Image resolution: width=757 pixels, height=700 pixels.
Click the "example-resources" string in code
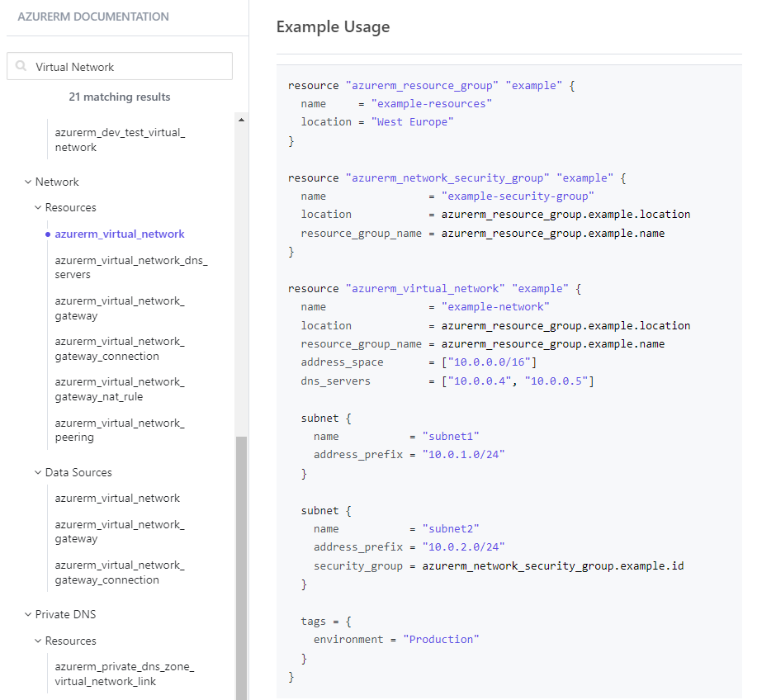tap(432, 104)
